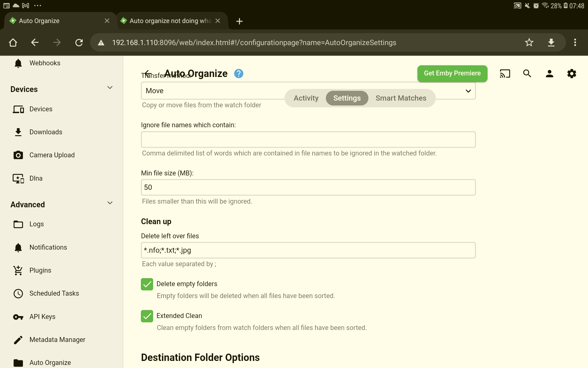The width and height of the screenshot is (588, 368).
Task: Click the cast to device icon
Action: click(x=505, y=74)
